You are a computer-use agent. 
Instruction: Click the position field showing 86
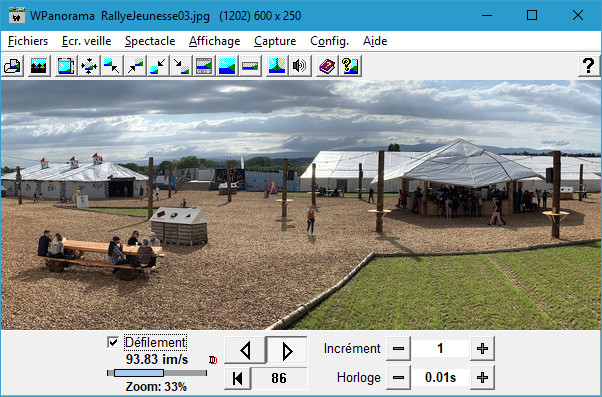point(279,378)
